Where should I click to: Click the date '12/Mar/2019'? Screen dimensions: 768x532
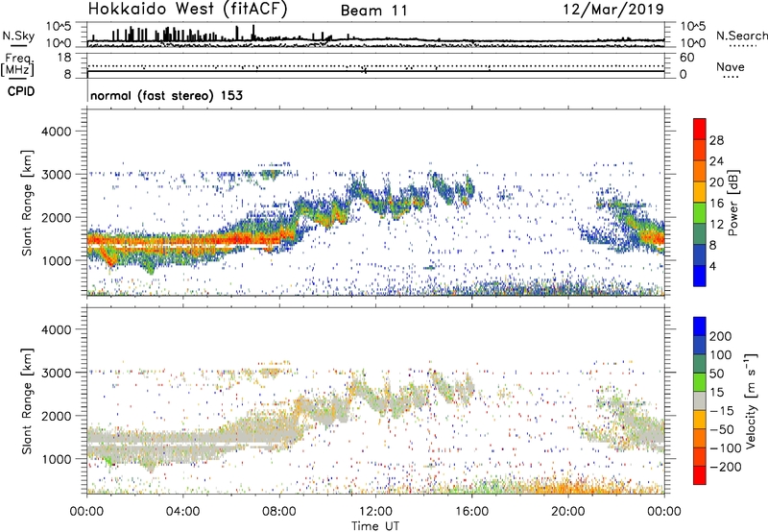[613, 10]
